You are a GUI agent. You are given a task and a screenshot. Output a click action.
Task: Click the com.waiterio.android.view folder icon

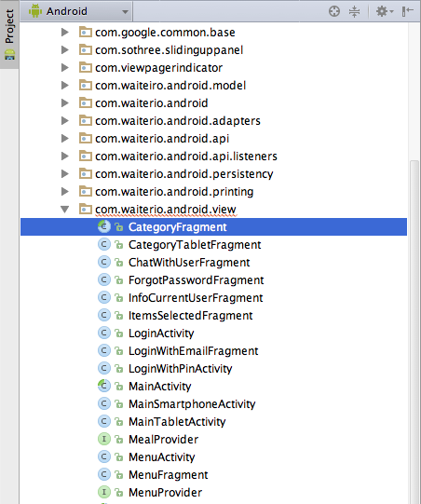85,209
